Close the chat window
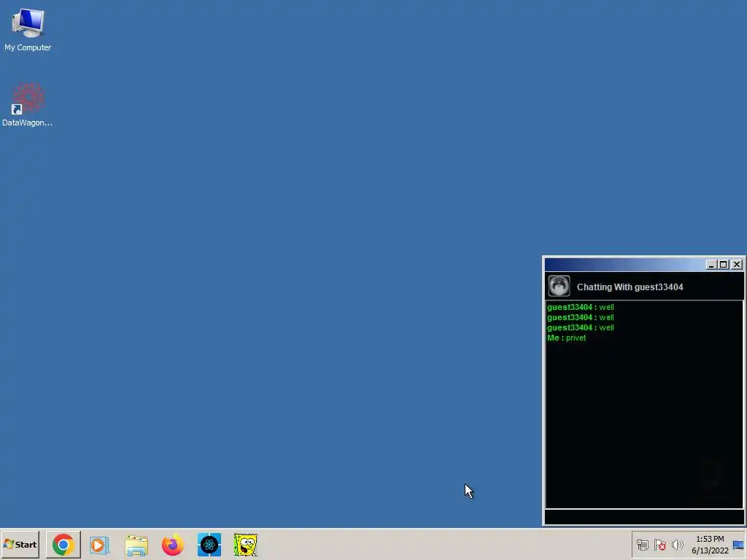 pos(737,264)
